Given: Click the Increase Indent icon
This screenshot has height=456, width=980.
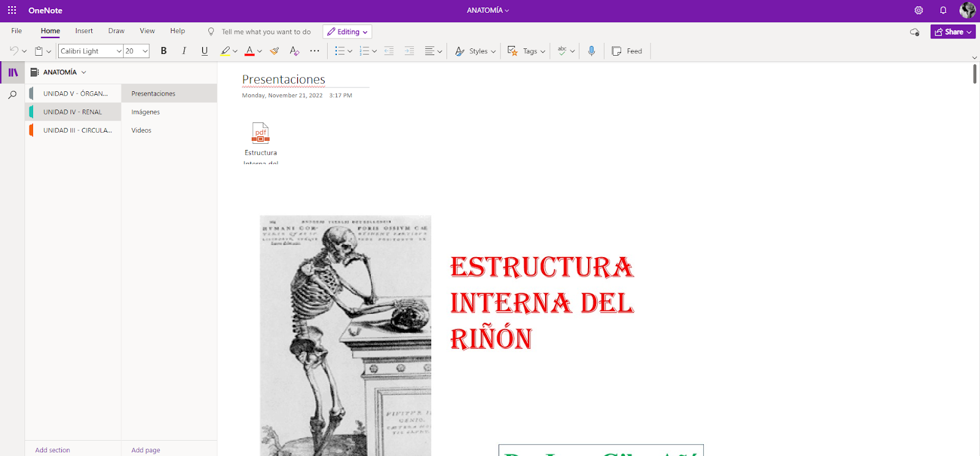Looking at the screenshot, I should 409,51.
